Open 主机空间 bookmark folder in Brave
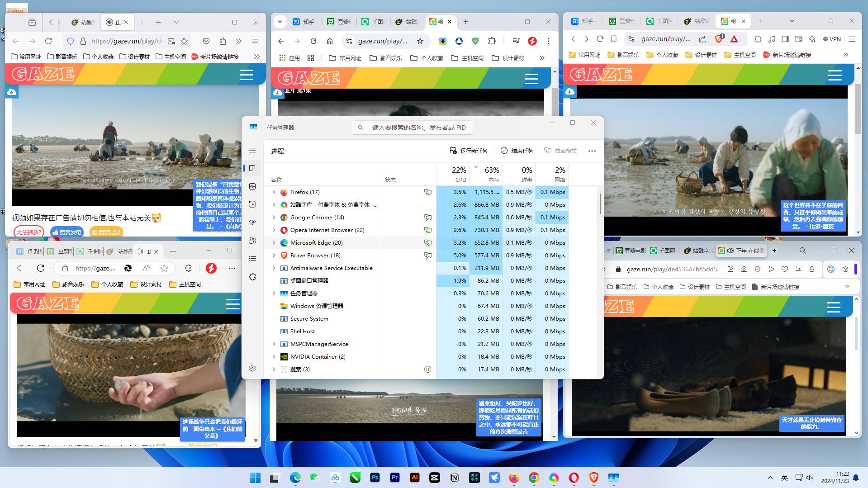The image size is (868, 488). pos(740,55)
